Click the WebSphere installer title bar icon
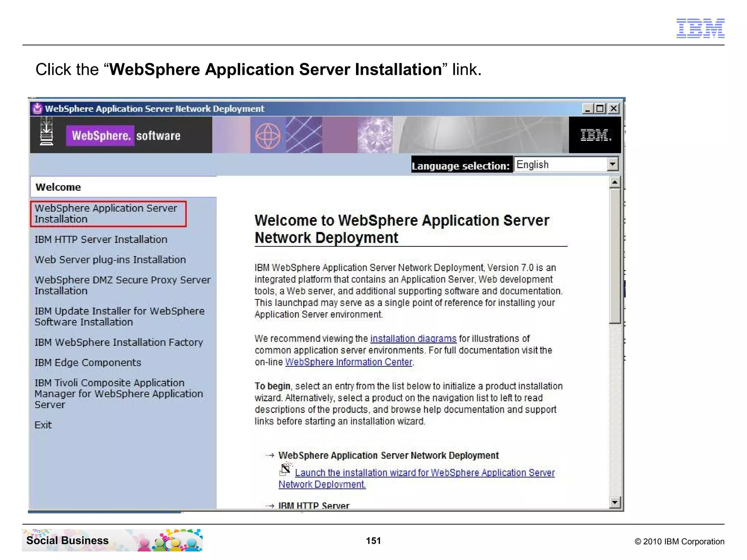Image resolution: width=747 pixels, height=560 pixels. click(x=37, y=108)
